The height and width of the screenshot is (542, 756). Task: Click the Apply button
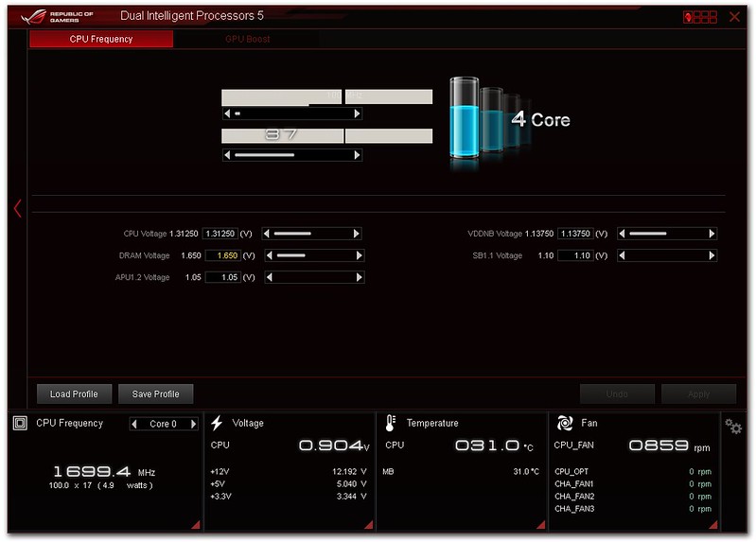(x=698, y=393)
